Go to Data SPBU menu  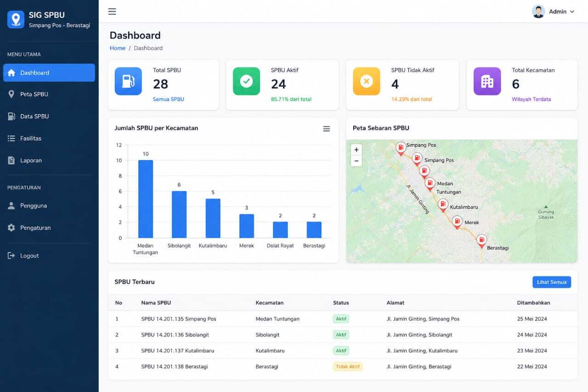coord(49,116)
